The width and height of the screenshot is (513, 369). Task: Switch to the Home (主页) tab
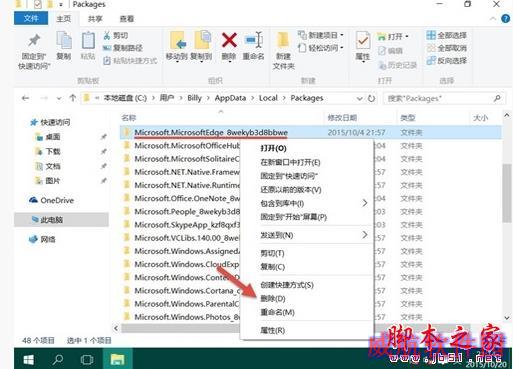point(63,19)
